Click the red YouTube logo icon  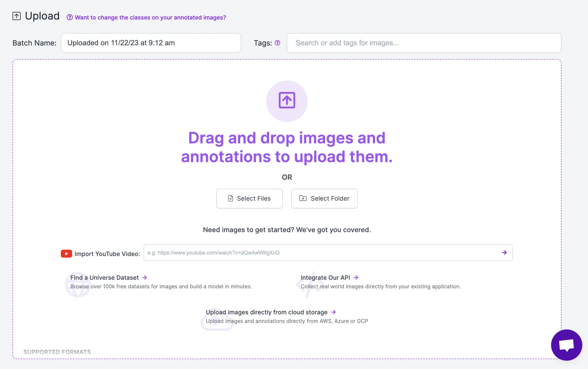[66, 253]
